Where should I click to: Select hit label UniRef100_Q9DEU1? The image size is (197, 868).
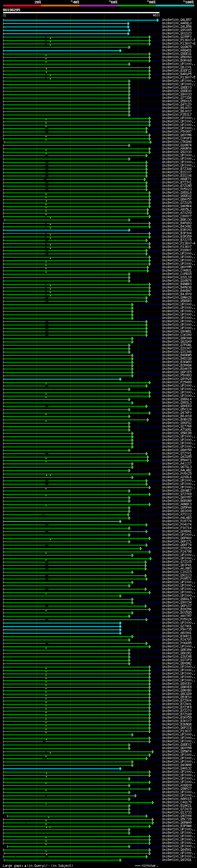tap(177, 54)
